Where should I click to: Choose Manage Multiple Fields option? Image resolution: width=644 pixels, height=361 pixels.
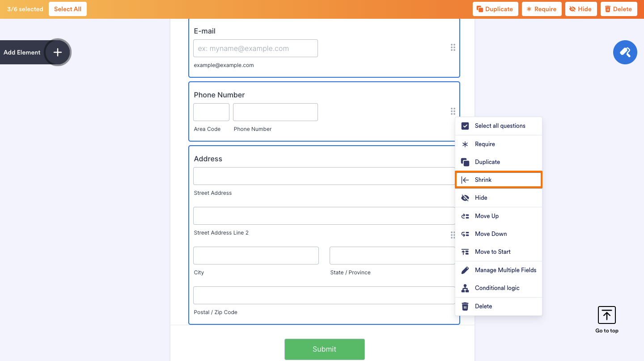pyautogui.click(x=505, y=270)
